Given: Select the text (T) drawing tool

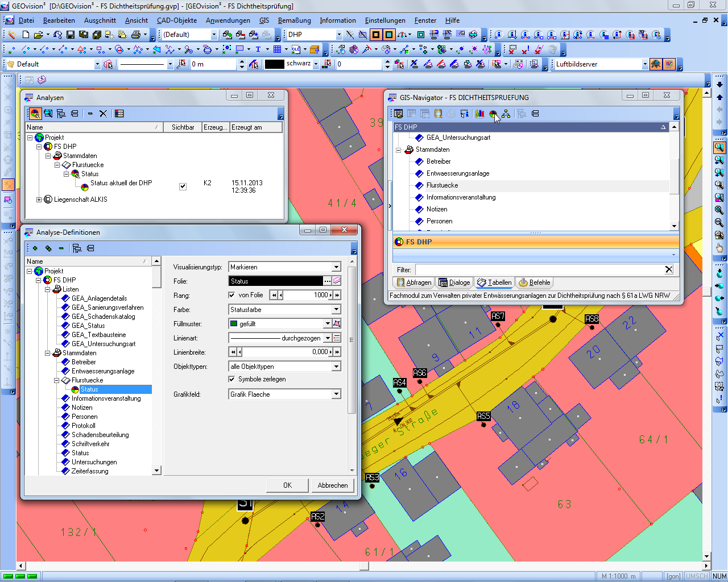Looking at the screenshot, I should pyautogui.click(x=258, y=49).
